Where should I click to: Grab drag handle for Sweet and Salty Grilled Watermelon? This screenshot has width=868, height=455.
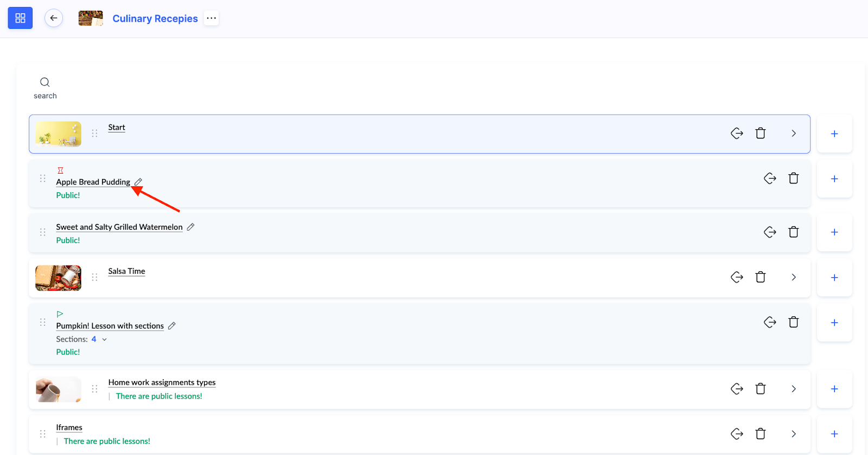tap(43, 232)
